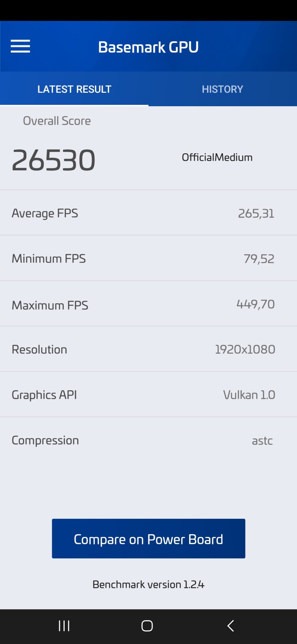The height and width of the screenshot is (644, 297).
Task: Select the OfficialMedium preset label
Action: 217,157
